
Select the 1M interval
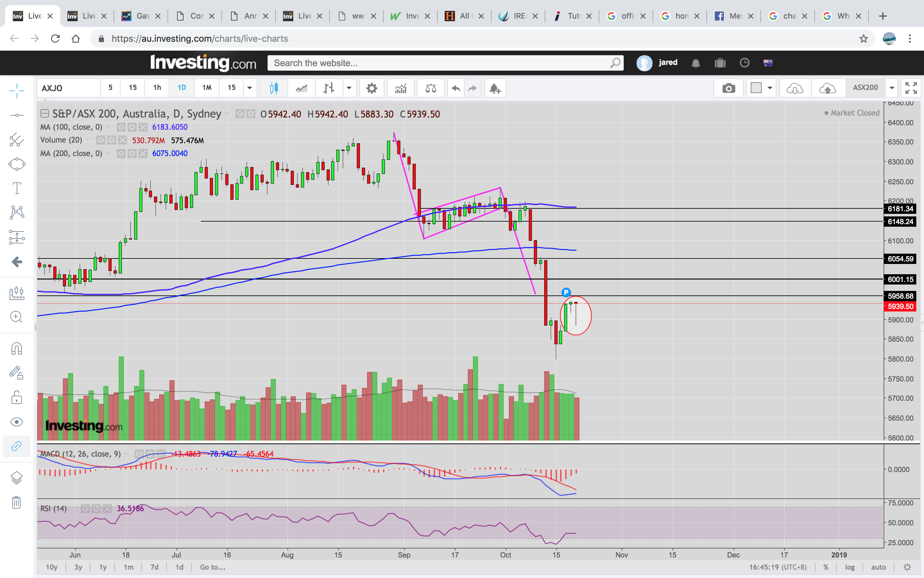[x=207, y=88]
